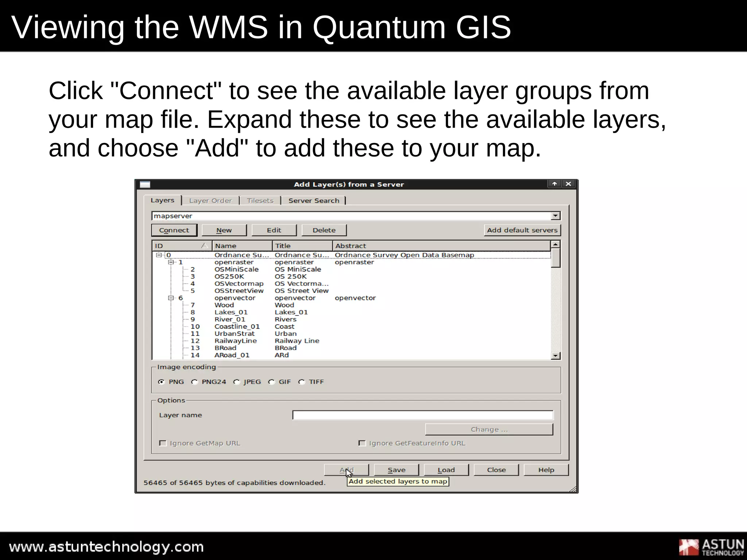The image size is (747, 560).
Task: Close the Add Layer(s) from a Server dialog
Action: (568, 184)
